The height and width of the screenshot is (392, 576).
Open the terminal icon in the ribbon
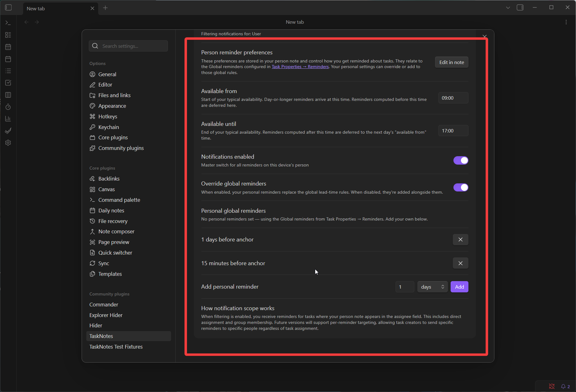click(8, 22)
